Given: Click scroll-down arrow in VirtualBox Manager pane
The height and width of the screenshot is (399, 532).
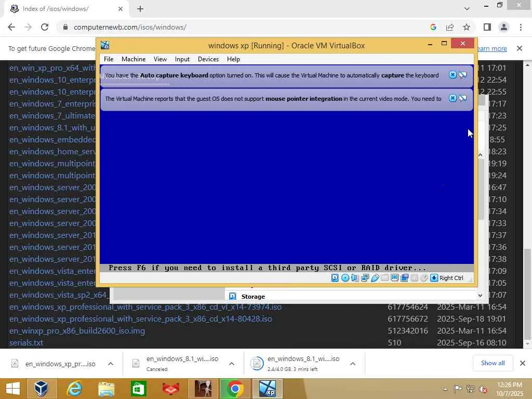Looking at the screenshot, I should (481, 296).
